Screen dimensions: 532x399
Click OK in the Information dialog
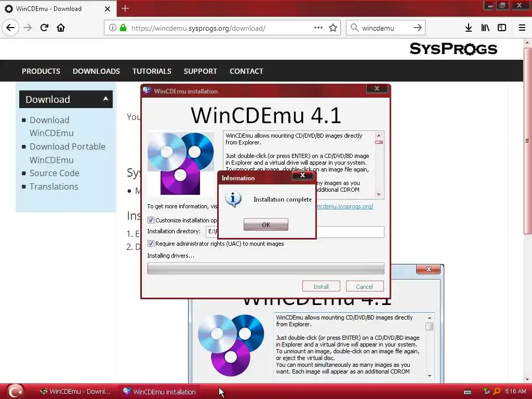265,224
